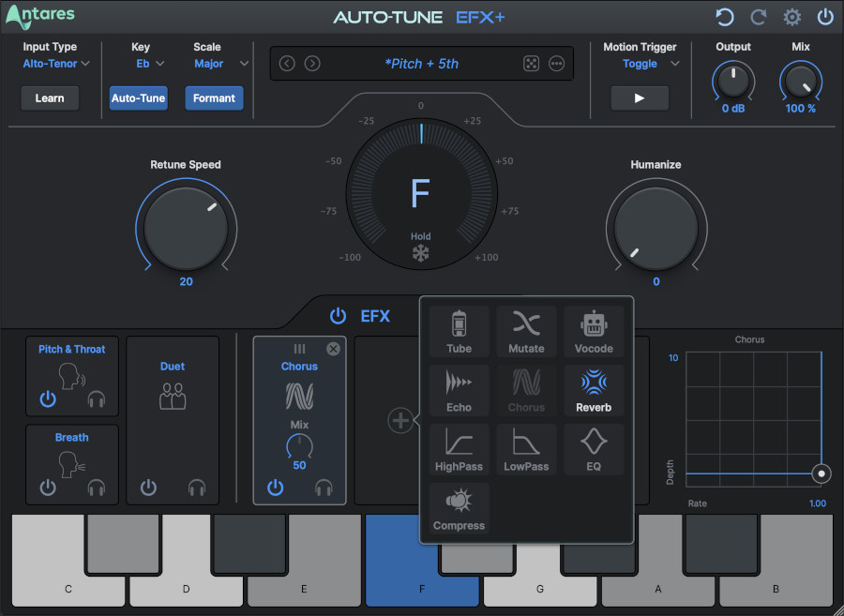This screenshot has width=844, height=616.
Task: Open the EQ effect
Action: tap(594, 448)
